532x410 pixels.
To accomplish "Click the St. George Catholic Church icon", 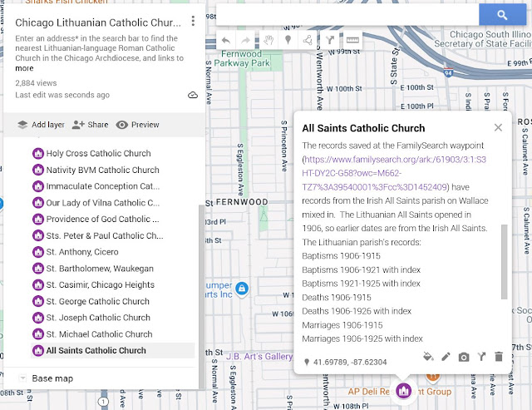I will 38,301.
